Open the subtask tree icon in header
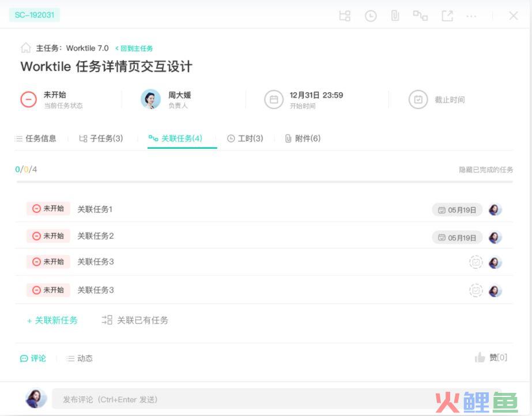The width and height of the screenshot is (532, 416). (x=345, y=16)
